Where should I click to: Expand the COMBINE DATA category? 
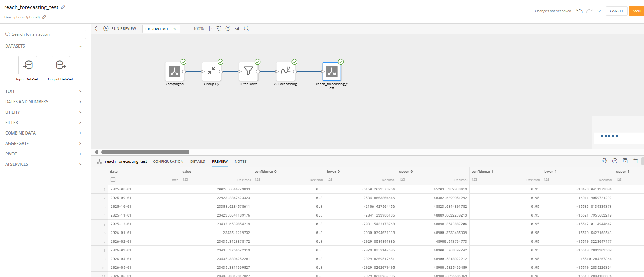[43, 133]
